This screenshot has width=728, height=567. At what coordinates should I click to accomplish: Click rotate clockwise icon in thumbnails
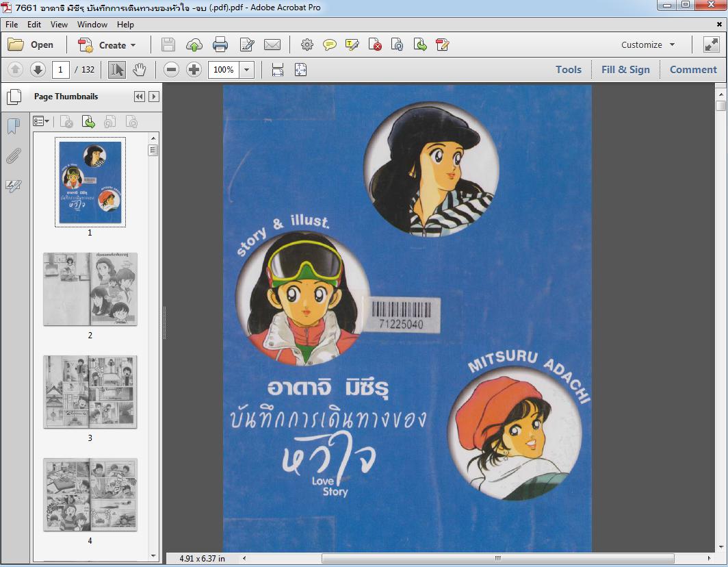coord(132,122)
